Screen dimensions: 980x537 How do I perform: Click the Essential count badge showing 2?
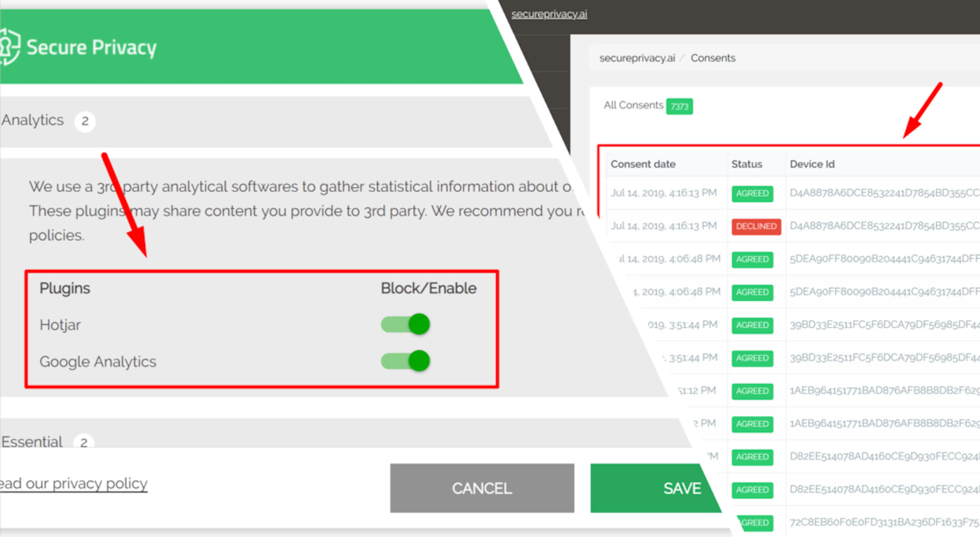tap(84, 442)
